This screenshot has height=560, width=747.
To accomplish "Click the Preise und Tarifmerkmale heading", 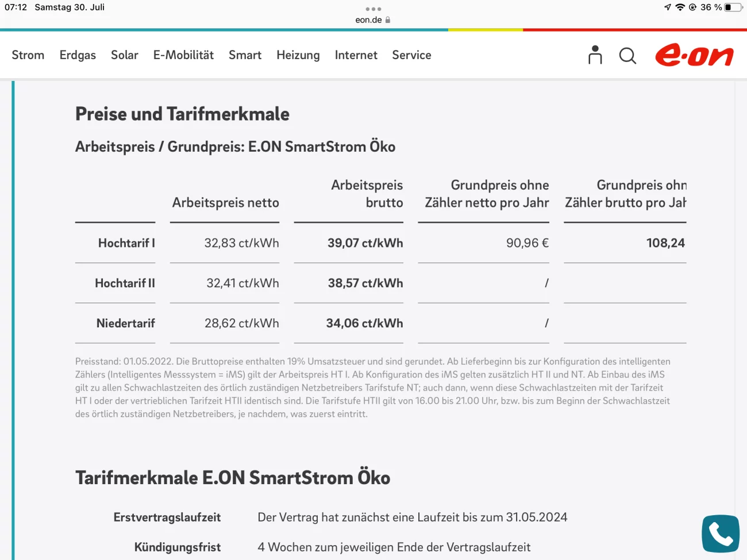I will pos(182,114).
